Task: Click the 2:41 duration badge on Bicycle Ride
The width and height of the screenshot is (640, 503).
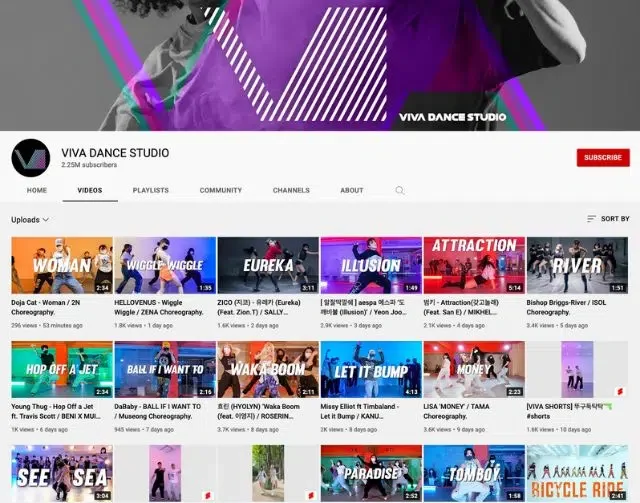Action: point(617,495)
